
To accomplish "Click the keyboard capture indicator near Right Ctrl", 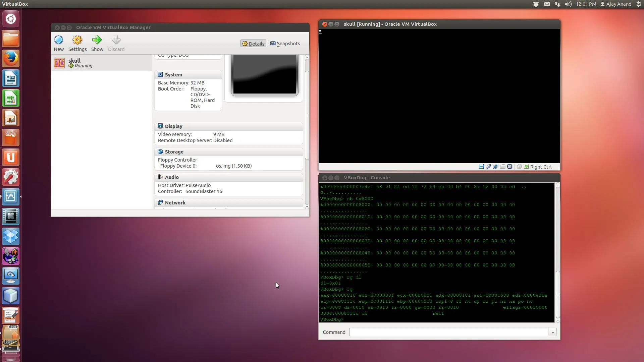I will (527, 167).
